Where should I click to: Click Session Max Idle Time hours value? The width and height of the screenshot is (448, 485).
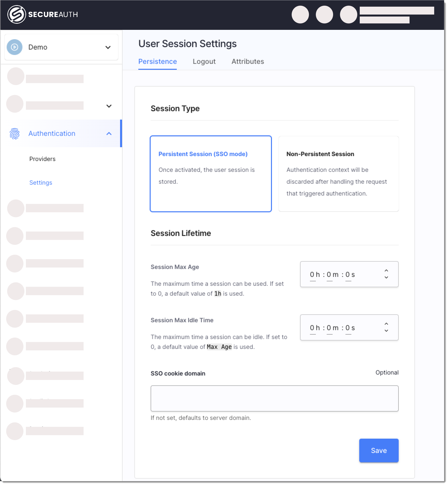point(312,328)
